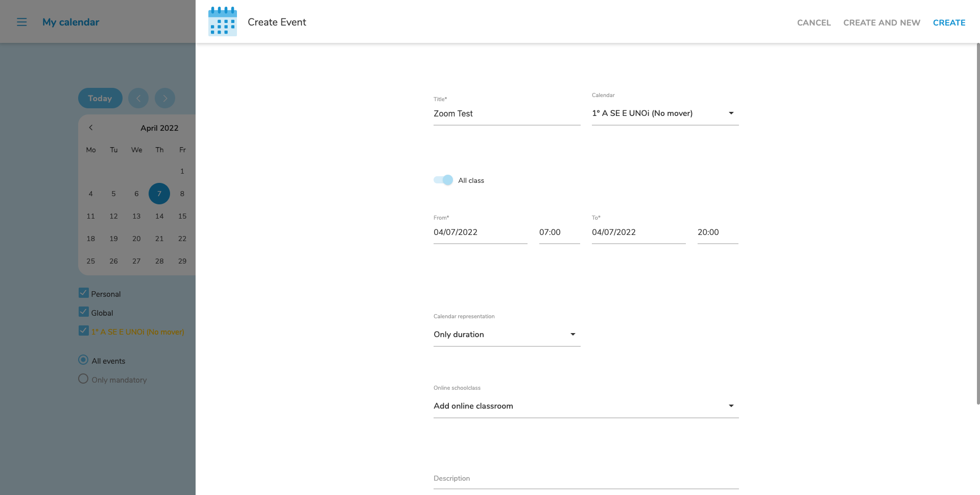Screen dimensions: 980x495
Task: Select the Only mandatory radio button
Action: coord(83,379)
